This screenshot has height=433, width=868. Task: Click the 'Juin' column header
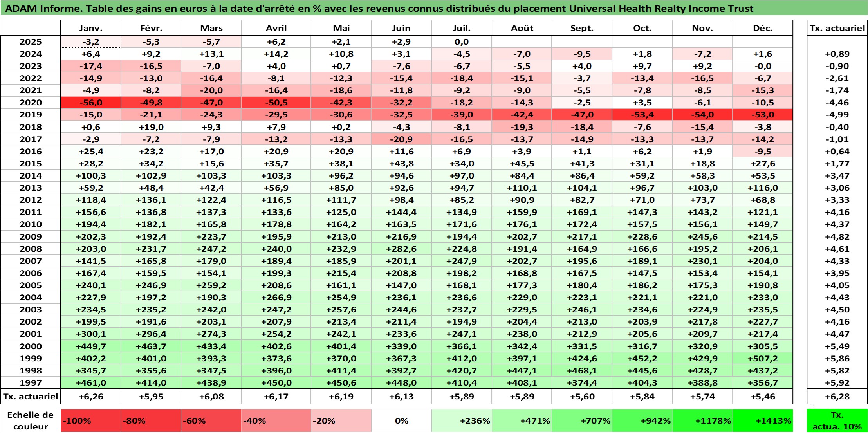click(401, 28)
